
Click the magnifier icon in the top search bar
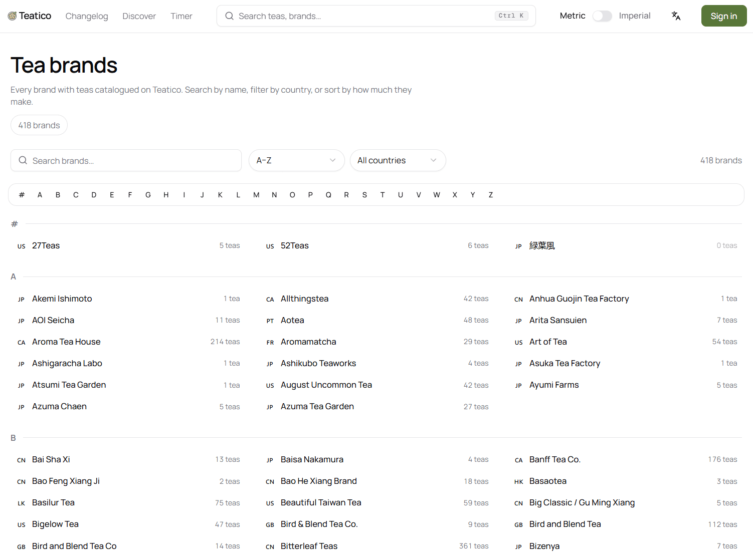pyautogui.click(x=230, y=16)
